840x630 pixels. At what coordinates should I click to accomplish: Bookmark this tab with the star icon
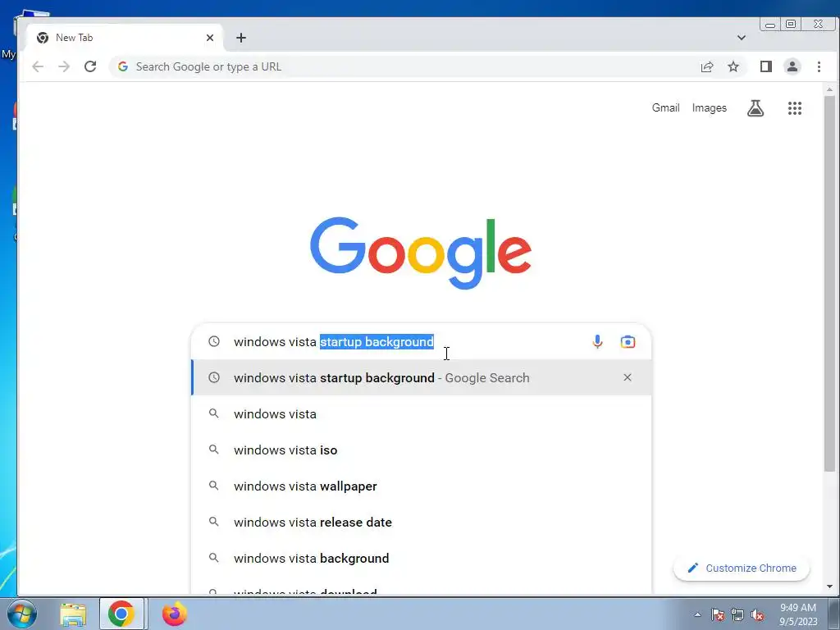(733, 66)
